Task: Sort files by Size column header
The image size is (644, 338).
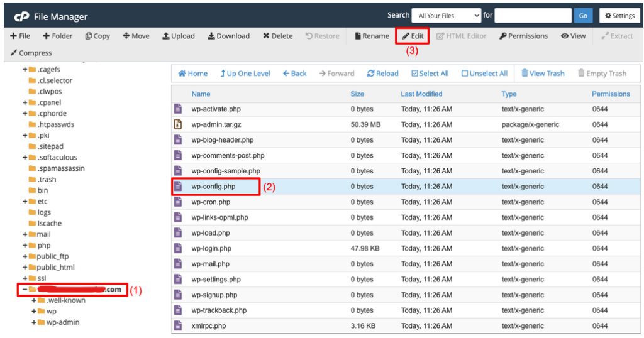Action: tap(357, 94)
